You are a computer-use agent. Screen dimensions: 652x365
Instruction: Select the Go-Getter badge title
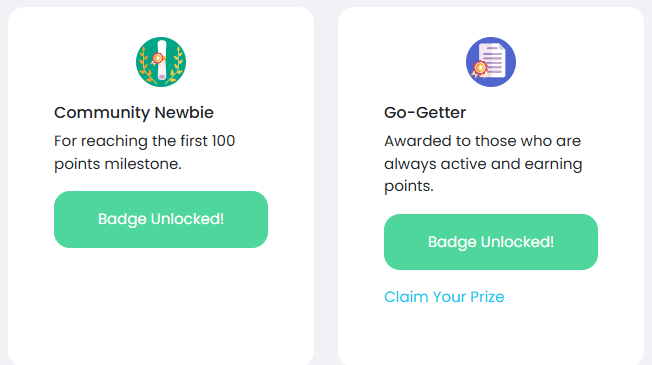pyautogui.click(x=425, y=113)
